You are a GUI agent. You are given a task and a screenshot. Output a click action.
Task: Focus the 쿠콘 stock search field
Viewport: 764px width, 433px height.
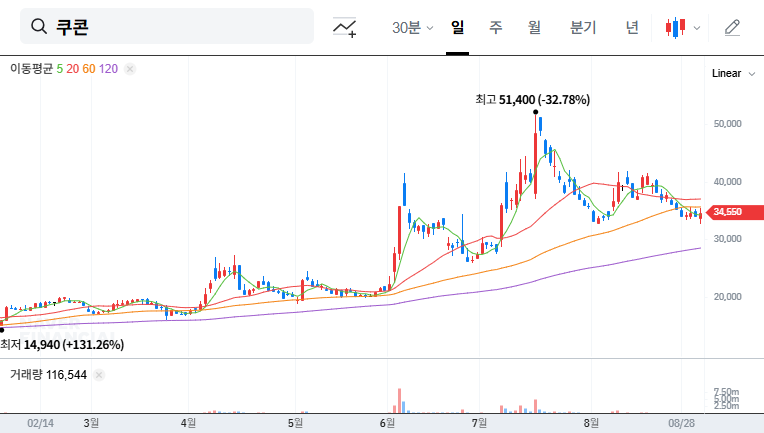click(x=167, y=26)
